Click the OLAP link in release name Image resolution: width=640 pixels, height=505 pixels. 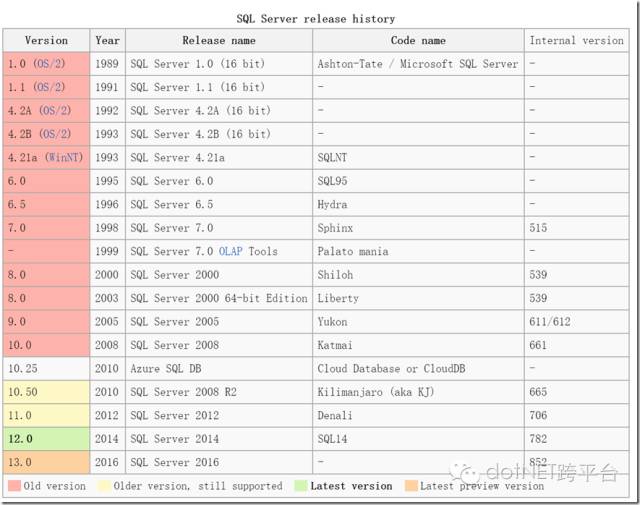[231, 251]
